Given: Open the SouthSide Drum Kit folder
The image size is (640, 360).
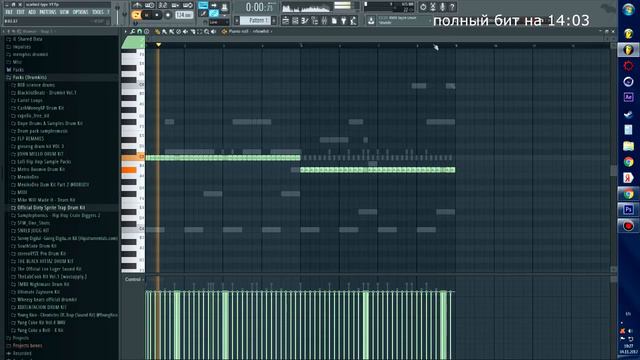Looking at the screenshot, I should (x=37, y=246).
